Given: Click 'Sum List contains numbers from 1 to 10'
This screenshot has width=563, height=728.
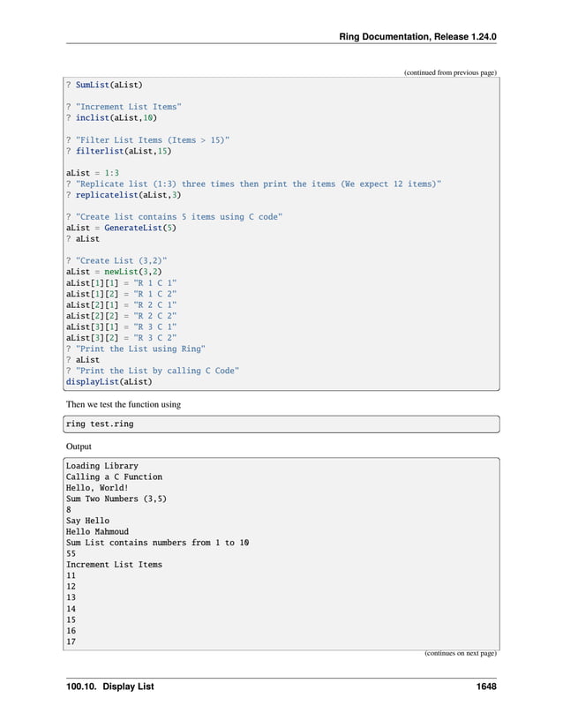Looking at the screenshot, I should click(157, 543).
